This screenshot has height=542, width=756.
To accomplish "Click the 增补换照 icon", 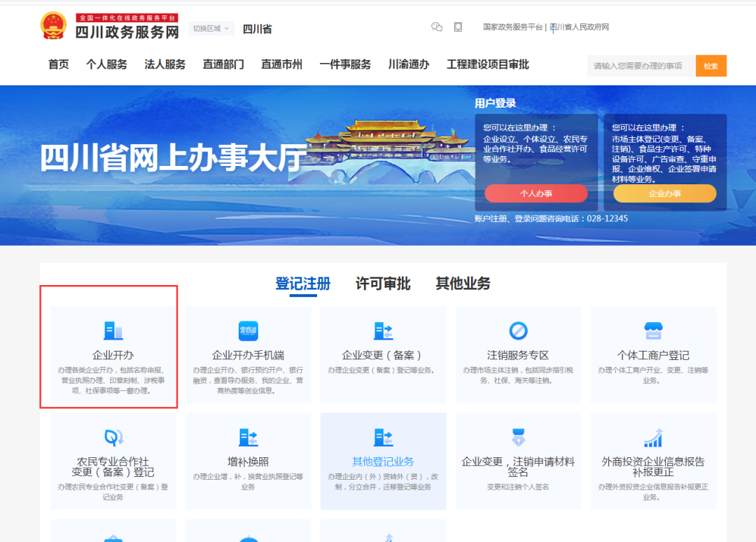I will (248, 438).
